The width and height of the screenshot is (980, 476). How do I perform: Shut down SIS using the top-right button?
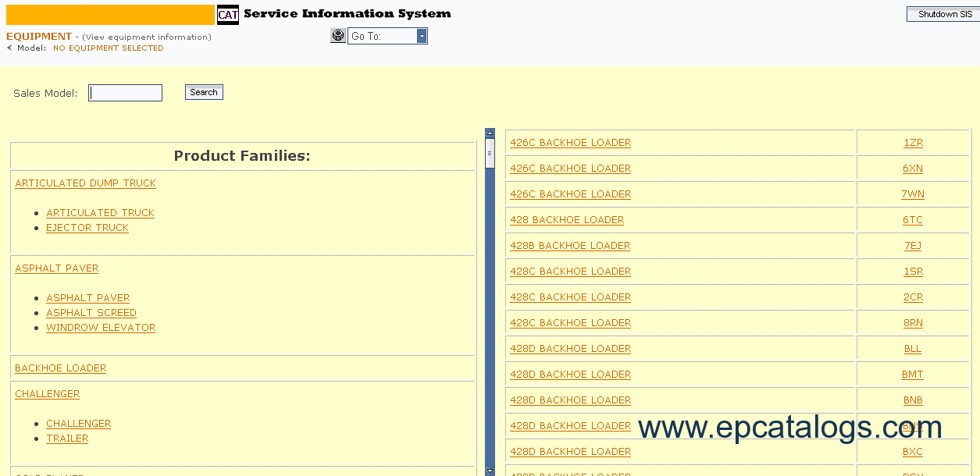point(944,14)
